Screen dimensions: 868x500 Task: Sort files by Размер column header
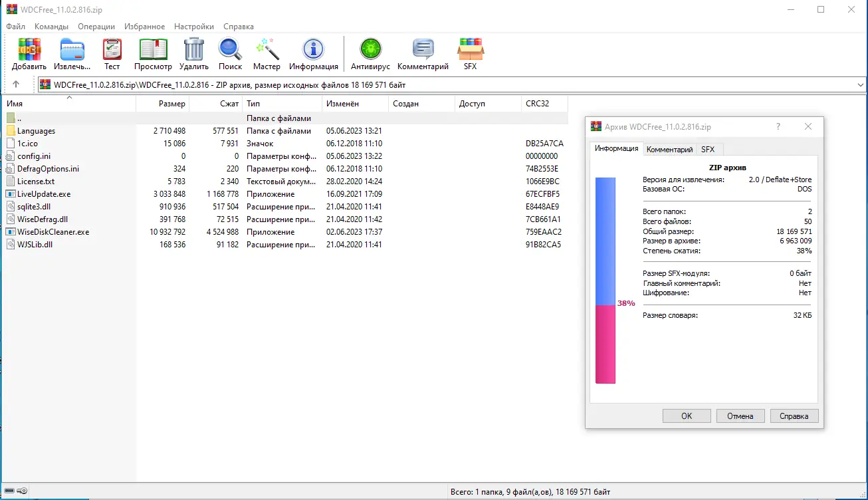pos(162,104)
